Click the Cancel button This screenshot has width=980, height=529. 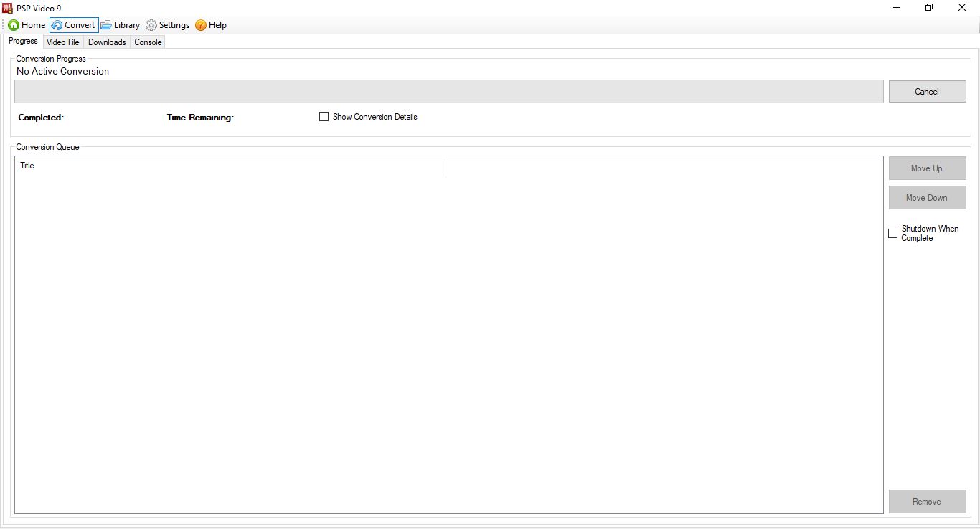coord(927,92)
